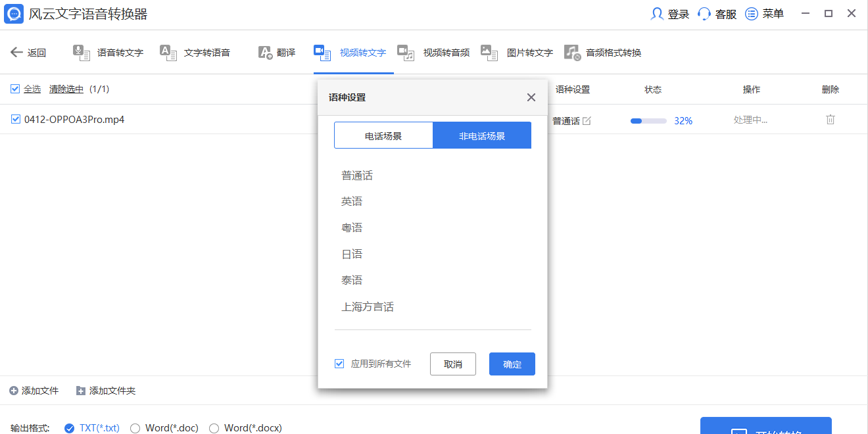Click the 图片转文字 icon

(x=489, y=53)
